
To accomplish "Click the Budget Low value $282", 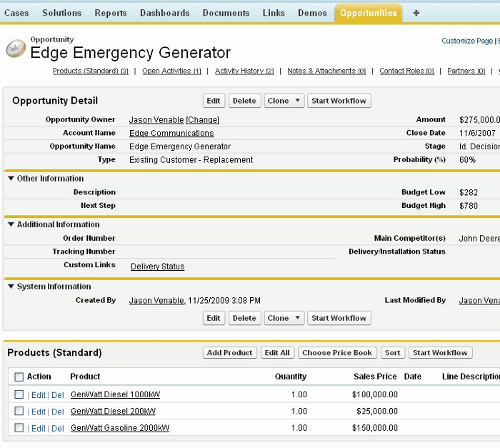I will point(468,192).
